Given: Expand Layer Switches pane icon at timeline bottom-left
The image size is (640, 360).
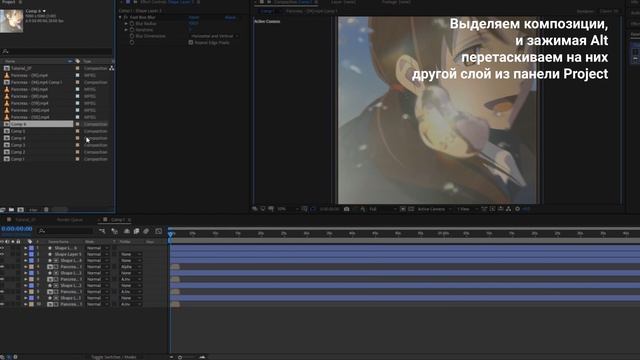Looking at the screenshot, I should click(x=2, y=357).
